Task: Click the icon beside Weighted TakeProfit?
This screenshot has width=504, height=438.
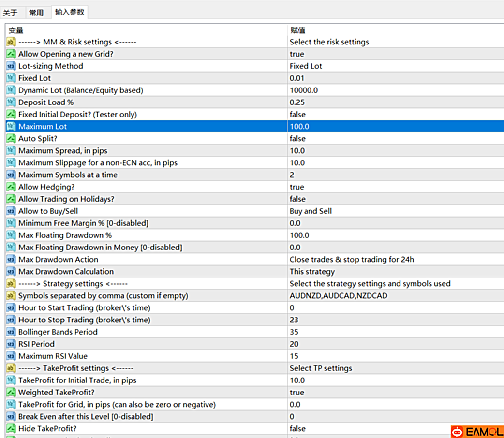Action: pos(11,393)
